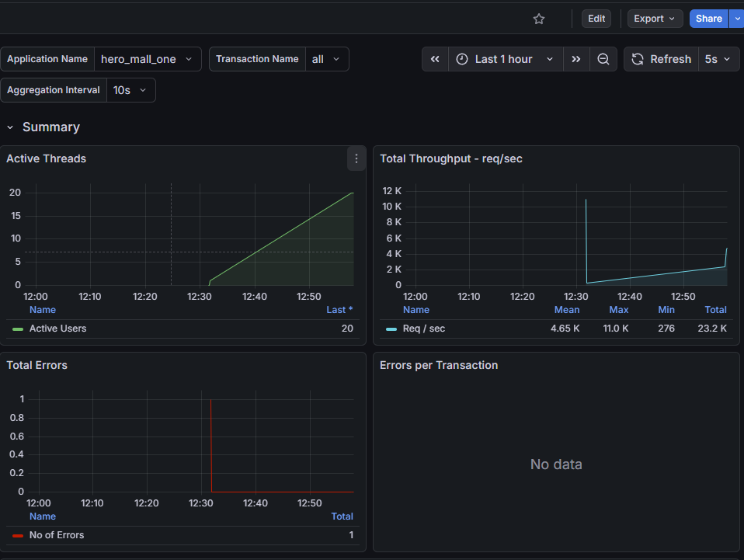Viewport: 744px width, 560px height.
Task: Sort Active Threads legend by Name
Action: pos(42,309)
